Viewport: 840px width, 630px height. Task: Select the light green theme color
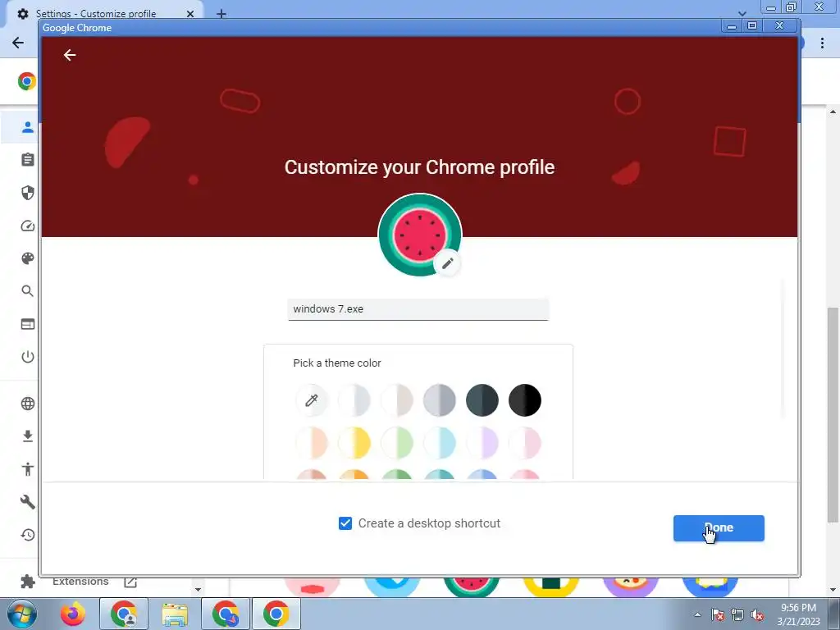click(x=397, y=443)
